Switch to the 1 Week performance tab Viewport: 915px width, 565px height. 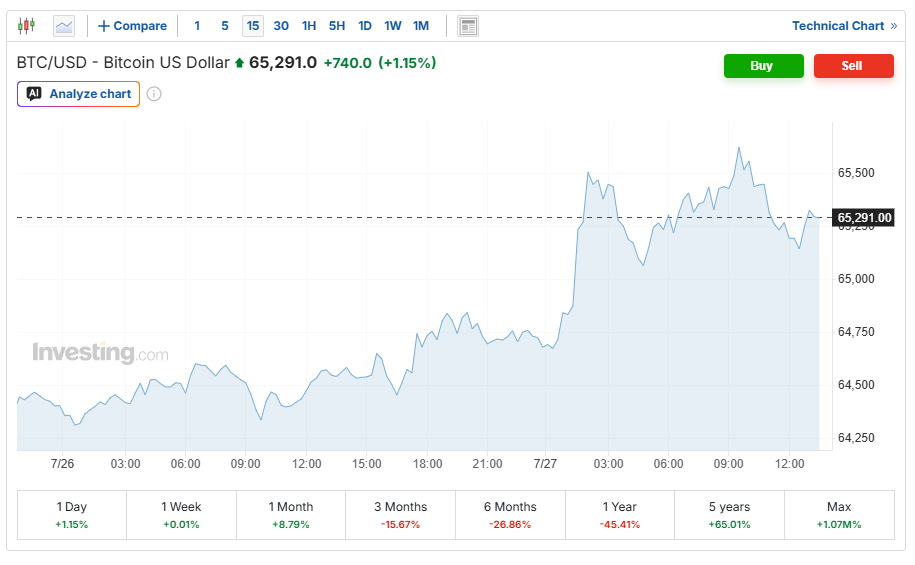[181, 515]
